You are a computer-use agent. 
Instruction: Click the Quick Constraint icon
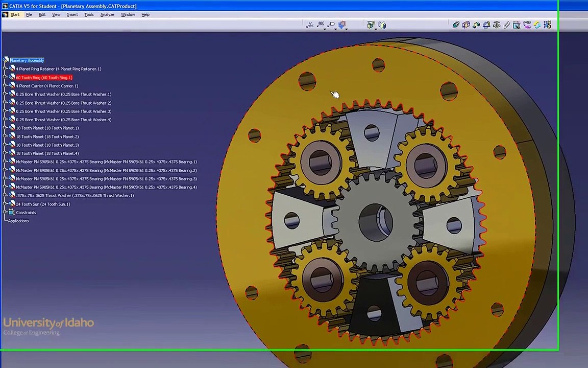(517, 25)
